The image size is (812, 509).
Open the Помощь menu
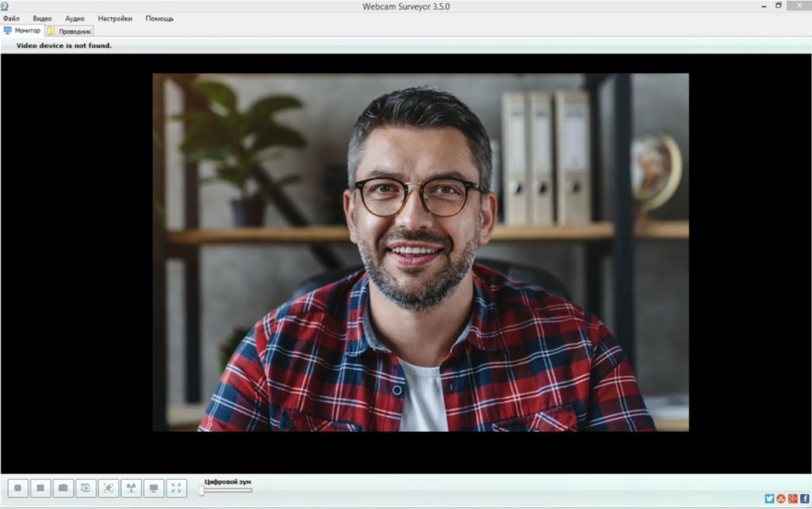point(159,18)
